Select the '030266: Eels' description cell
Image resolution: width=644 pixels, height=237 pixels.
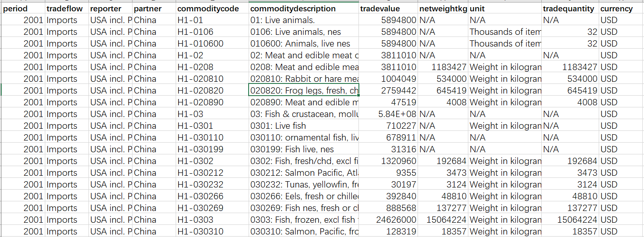(x=304, y=196)
